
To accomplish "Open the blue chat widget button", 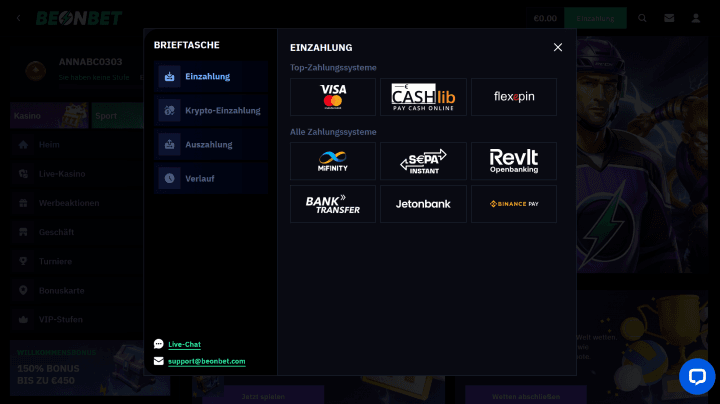I will (697, 376).
